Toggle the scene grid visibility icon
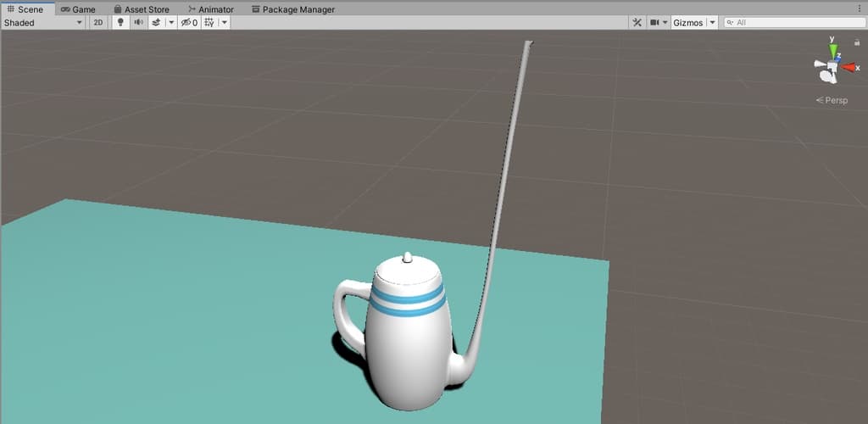868x424 pixels. 209,23
